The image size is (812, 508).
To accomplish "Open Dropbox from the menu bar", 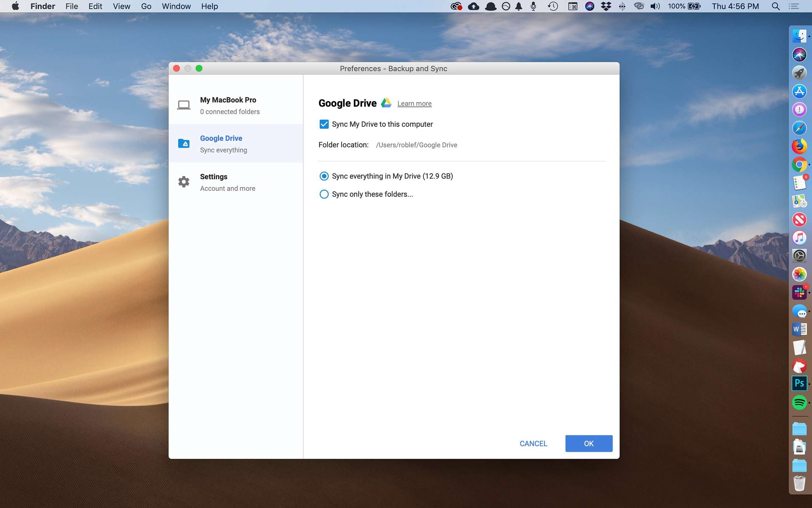I will pyautogui.click(x=606, y=6).
